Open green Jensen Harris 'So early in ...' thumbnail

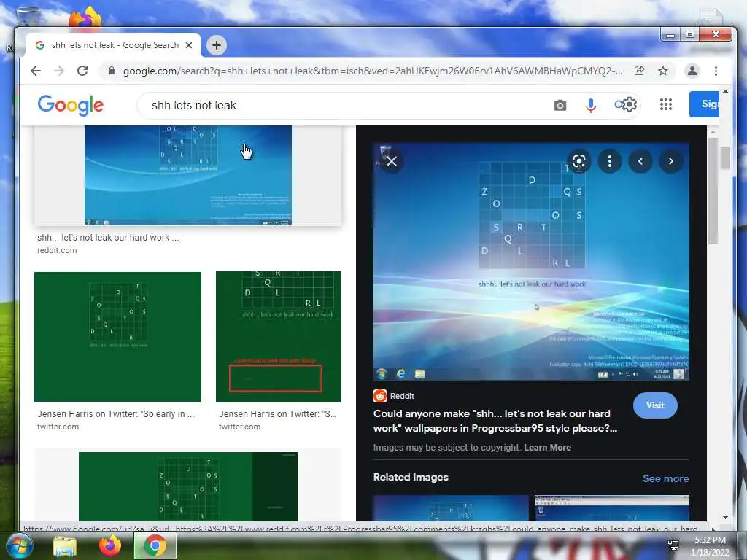point(117,337)
